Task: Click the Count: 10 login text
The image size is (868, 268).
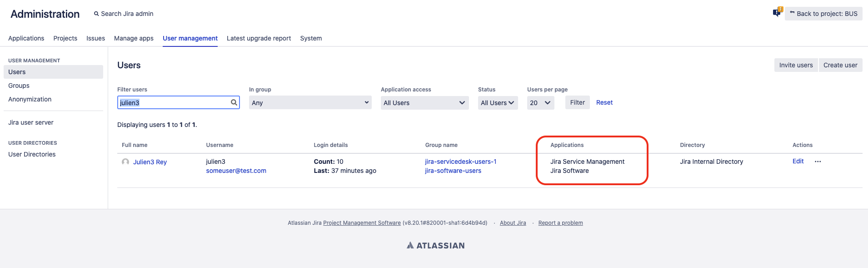Action: click(x=329, y=162)
